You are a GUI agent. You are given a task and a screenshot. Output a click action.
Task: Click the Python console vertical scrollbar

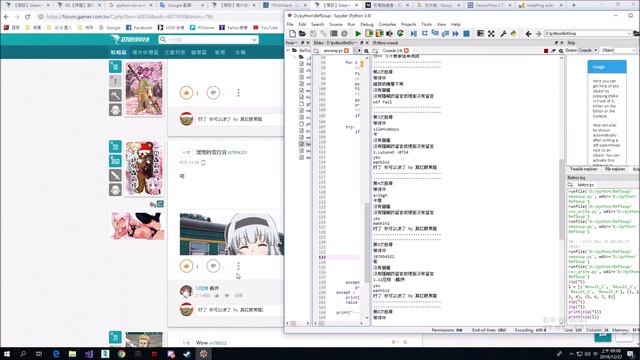click(562, 199)
